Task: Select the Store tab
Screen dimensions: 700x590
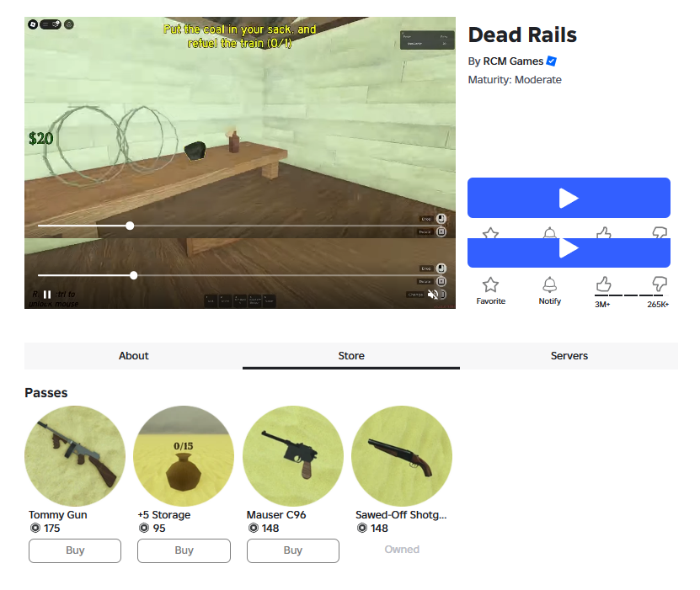Action: click(x=351, y=356)
